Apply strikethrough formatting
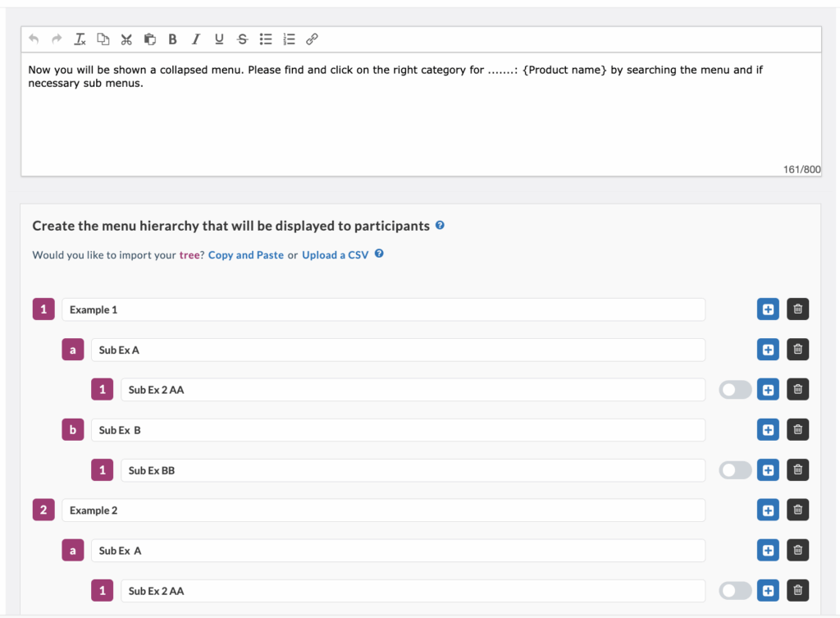Viewport: 840px width, 618px height. click(x=242, y=39)
